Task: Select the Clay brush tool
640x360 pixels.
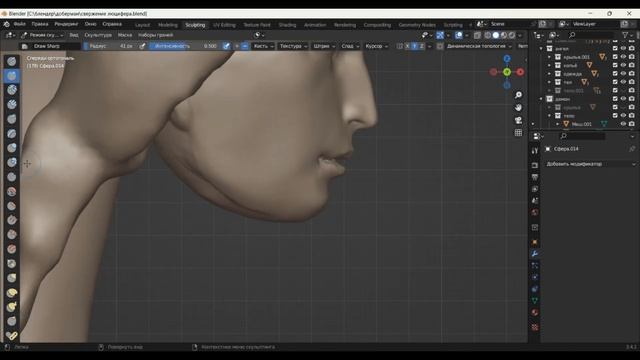Action: point(12,90)
